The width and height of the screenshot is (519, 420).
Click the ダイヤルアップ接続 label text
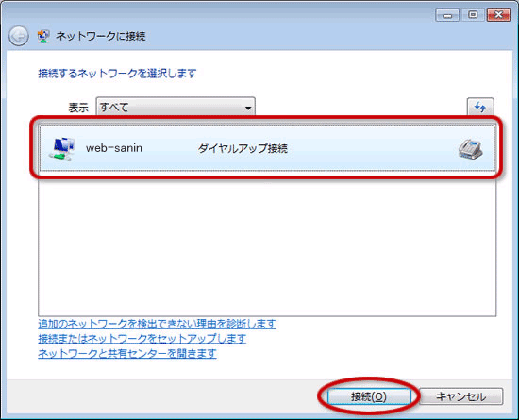pyautogui.click(x=243, y=148)
